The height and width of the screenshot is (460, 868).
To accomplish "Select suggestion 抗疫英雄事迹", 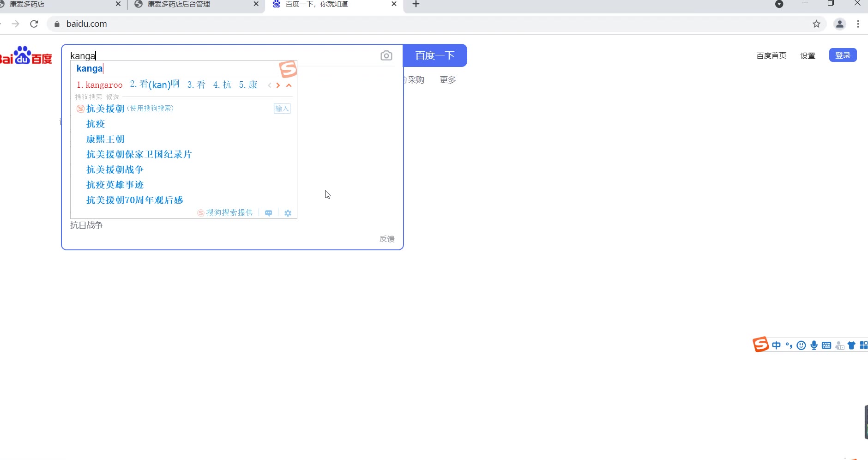I will click(115, 185).
